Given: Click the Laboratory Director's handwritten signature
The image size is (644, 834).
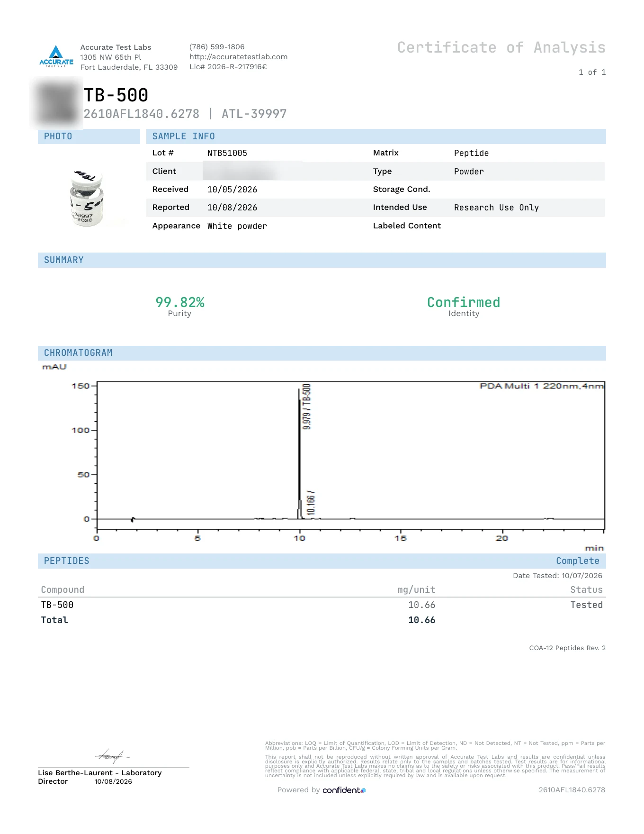Looking at the screenshot, I should point(112,756).
